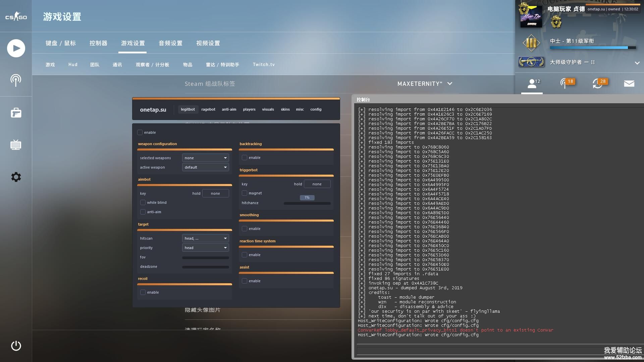
Task: Open the onetap skins tab
Action: 285,109
